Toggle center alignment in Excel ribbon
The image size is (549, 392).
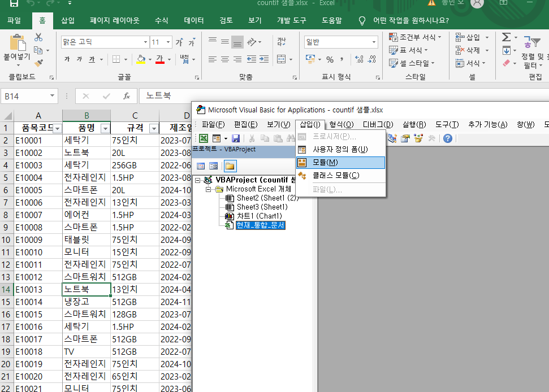(x=225, y=59)
